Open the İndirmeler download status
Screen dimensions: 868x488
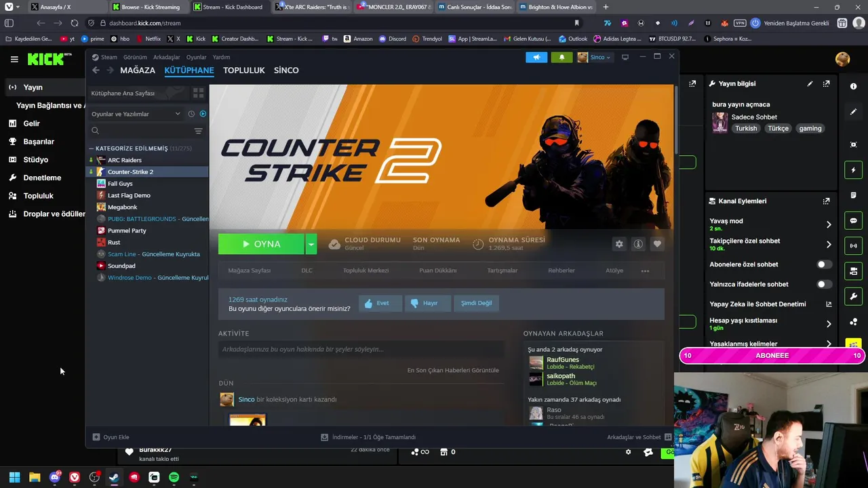click(368, 437)
